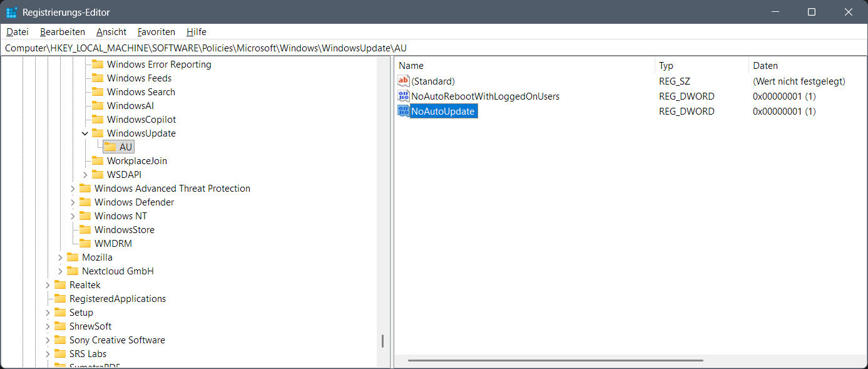This screenshot has width=868, height=369.
Task: Click the Mozilla folder icon
Action: (73, 257)
